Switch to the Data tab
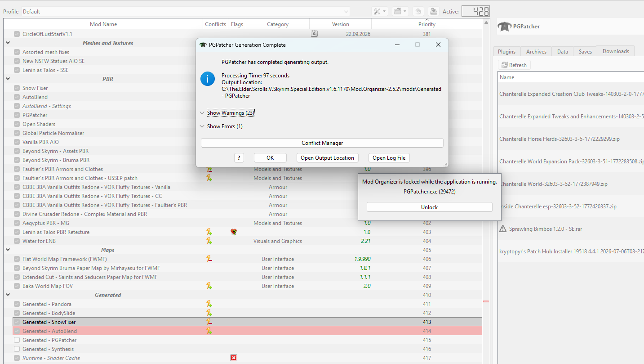The height and width of the screenshot is (364, 644). pyautogui.click(x=563, y=52)
